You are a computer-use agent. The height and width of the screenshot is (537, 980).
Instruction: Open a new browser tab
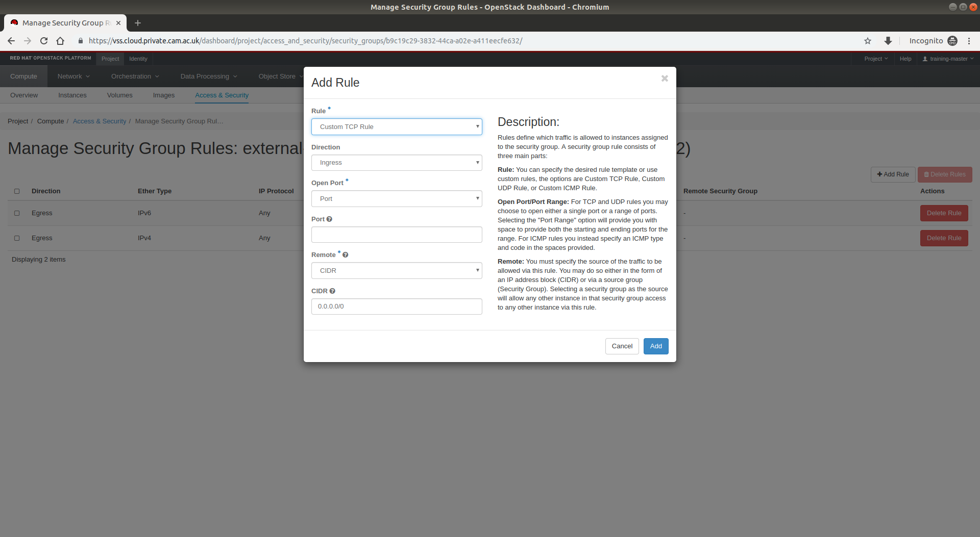(137, 23)
